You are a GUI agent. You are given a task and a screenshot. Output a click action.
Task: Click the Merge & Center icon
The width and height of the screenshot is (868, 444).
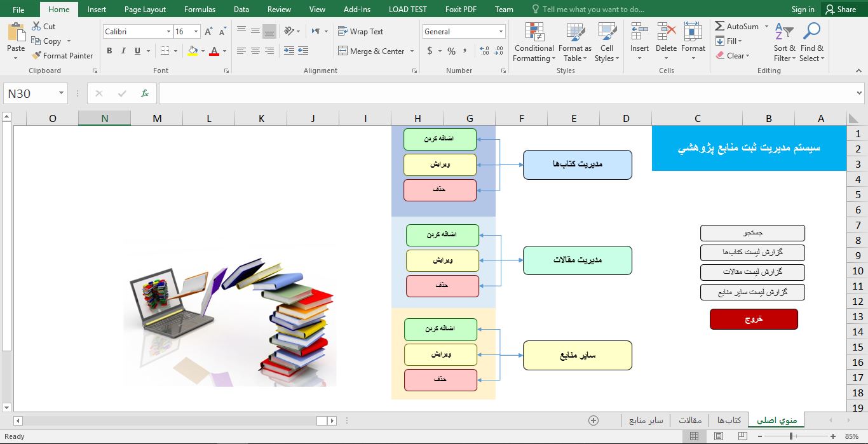tap(343, 51)
